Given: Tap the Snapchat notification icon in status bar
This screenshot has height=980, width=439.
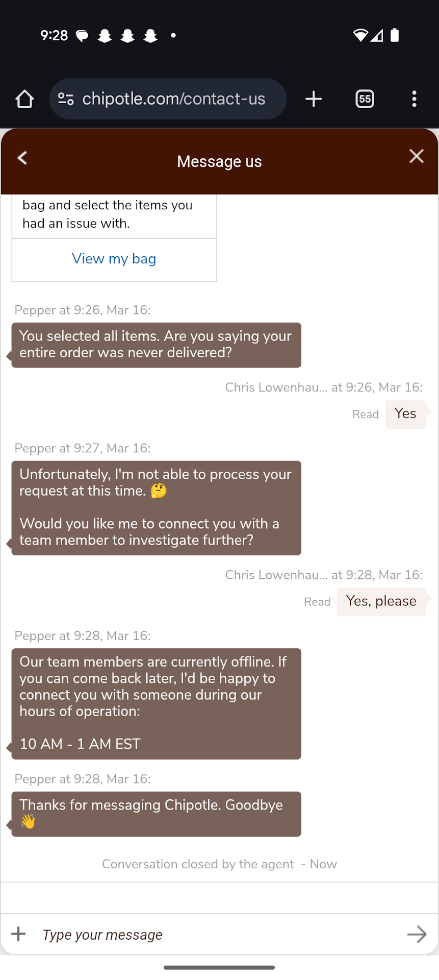Looking at the screenshot, I should (105, 36).
